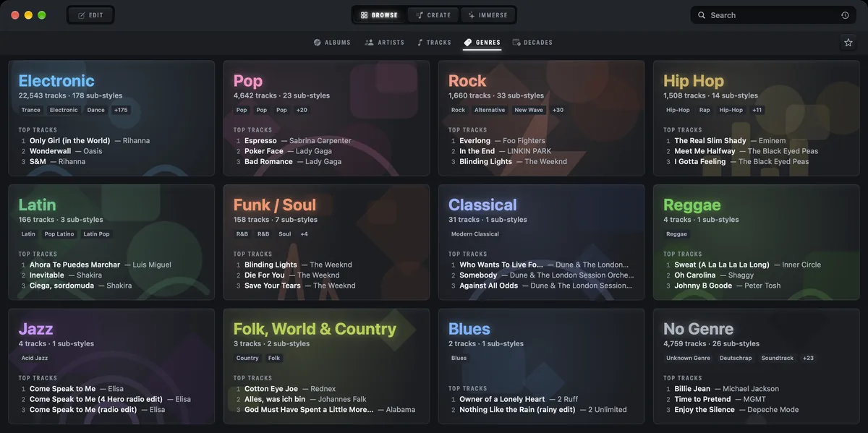
Task: Click the pencil icon in Edit button
Action: [x=82, y=15]
